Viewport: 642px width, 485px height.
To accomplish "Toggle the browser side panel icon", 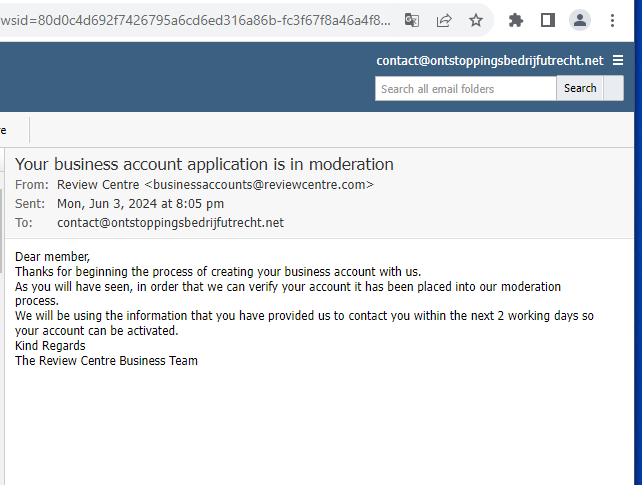I will pos(547,20).
